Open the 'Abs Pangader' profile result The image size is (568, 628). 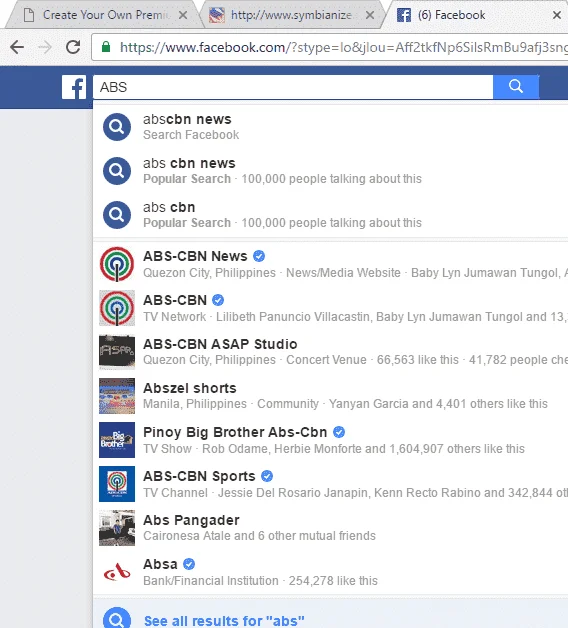pyautogui.click(x=330, y=528)
